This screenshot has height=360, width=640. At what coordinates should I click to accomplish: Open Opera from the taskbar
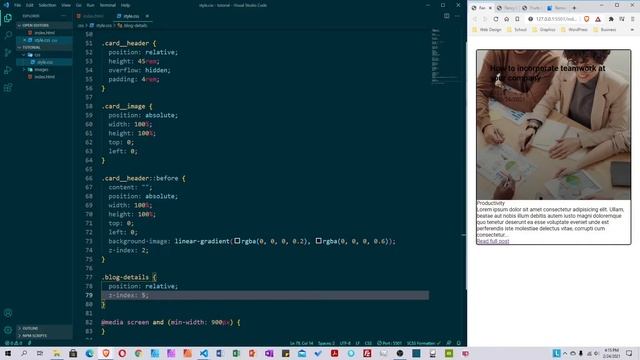click(x=122, y=353)
